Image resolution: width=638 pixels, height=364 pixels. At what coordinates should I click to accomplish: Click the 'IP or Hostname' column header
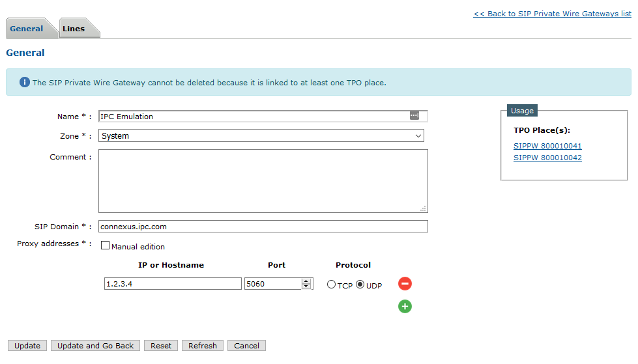pyautogui.click(x=171, y=265)
